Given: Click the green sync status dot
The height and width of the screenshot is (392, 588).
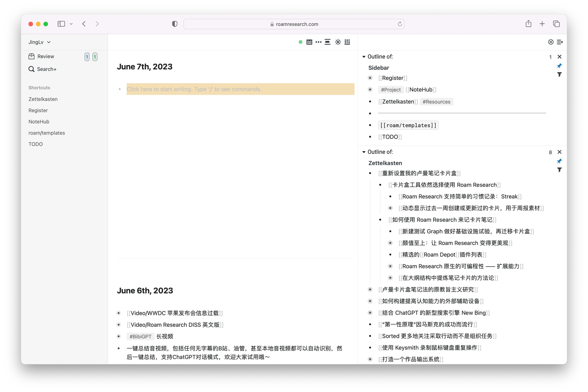Looking at the screenshot, I should (300, 42).
